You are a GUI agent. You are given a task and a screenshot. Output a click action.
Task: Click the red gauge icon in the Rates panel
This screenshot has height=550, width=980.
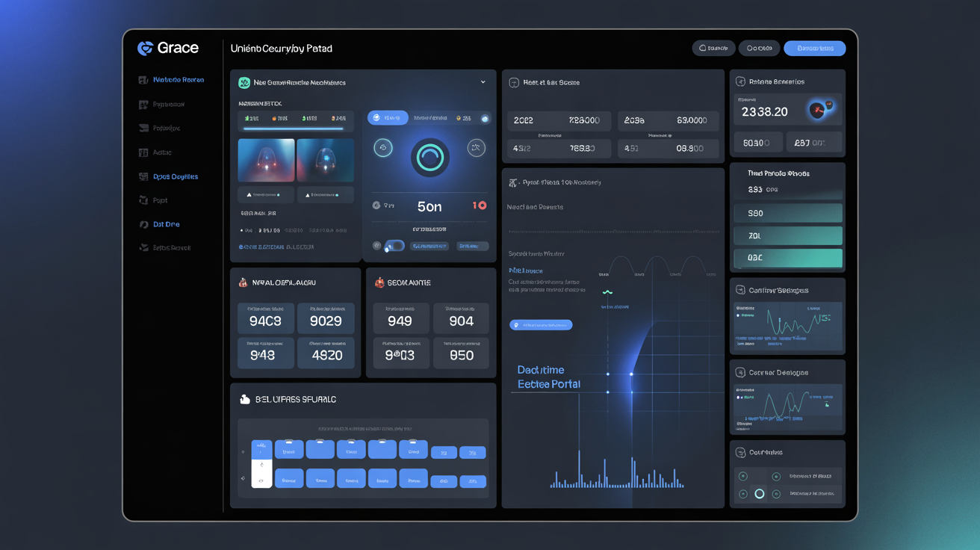click(819, 109)
